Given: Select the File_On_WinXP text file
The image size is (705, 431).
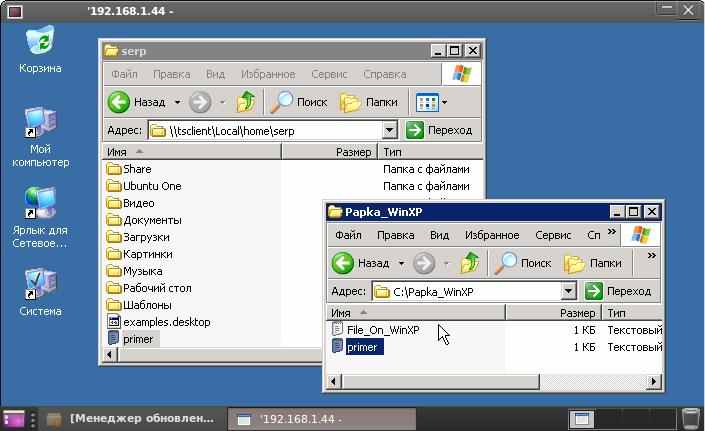Looking at the screenshot, I should (375, 330).
